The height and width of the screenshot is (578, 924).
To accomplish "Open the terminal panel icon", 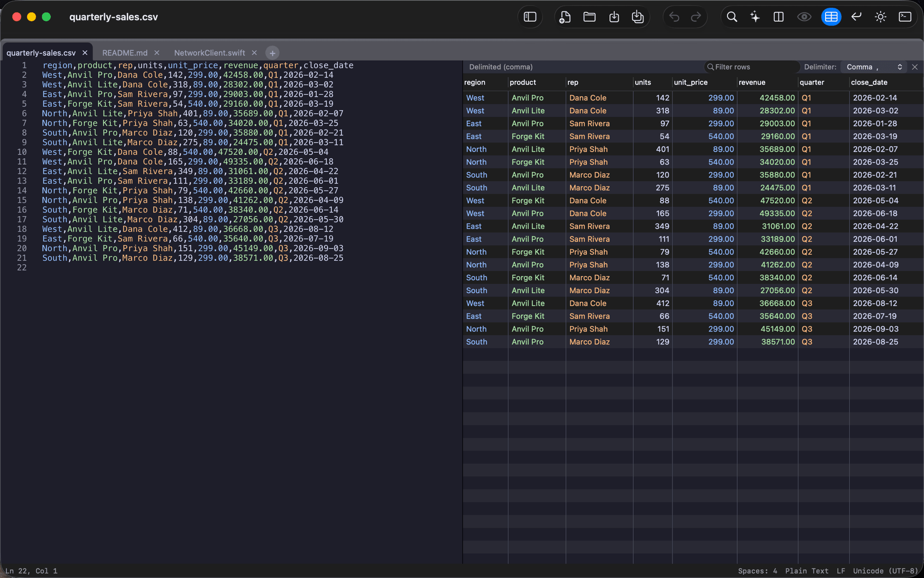I will pyautogui.click(x=905, y=17).
